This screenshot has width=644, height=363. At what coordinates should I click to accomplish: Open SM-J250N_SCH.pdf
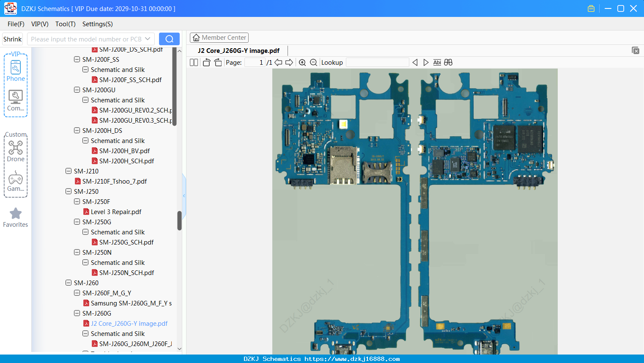[123, 273]
